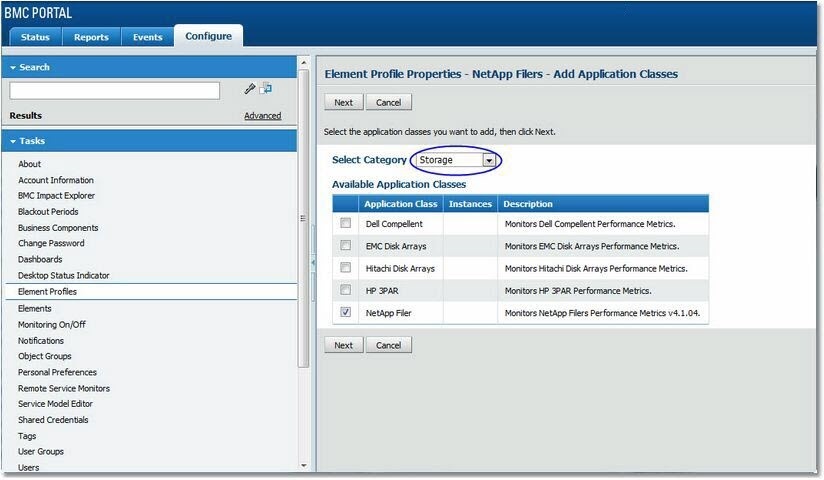Viewport: 824px width, 480px height.
Task: Check the Hitachi Disk Arrays checkbox
Action: [345, 268]
